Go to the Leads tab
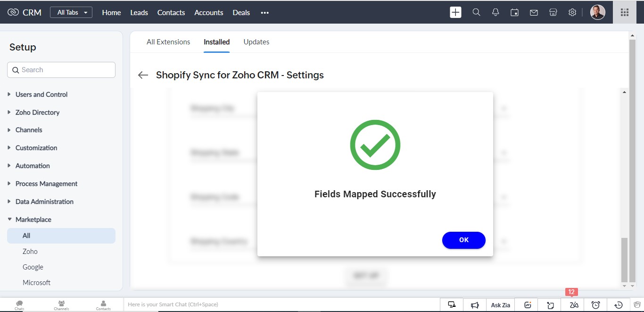This screenshot has width=644, height=312. pyautogui.click(x=139, y=12)
